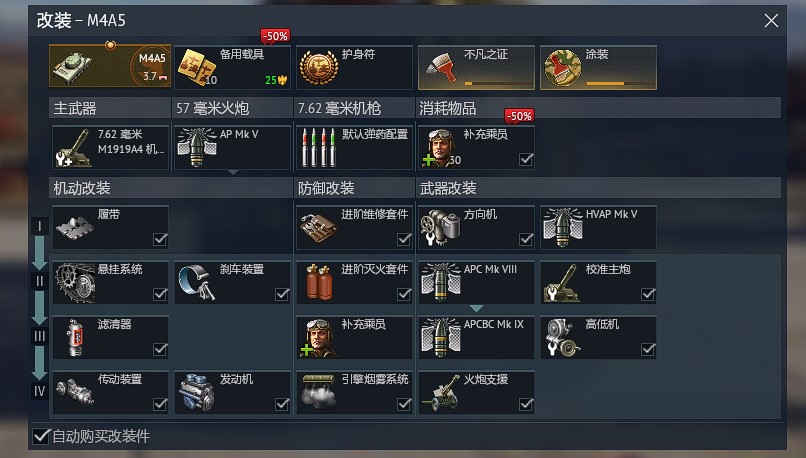Expand the arrow below AP Mk V

[233, 172]
